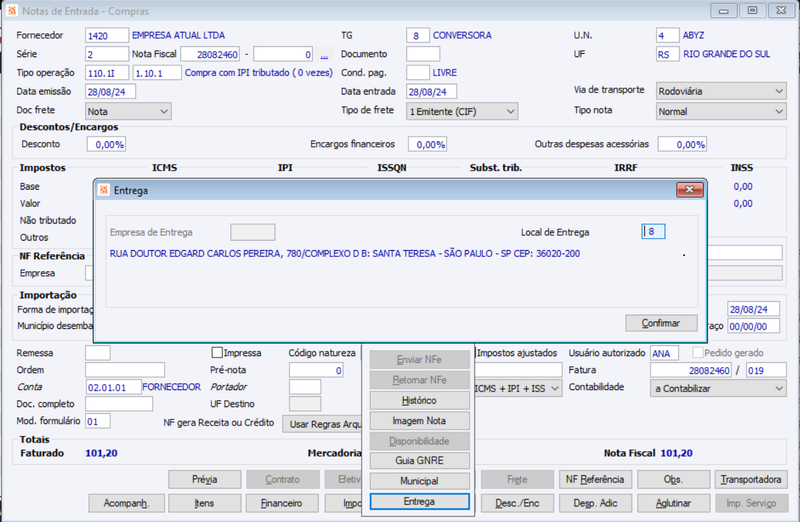Click Retornar NFe in the popup menu
The image size is (800, 522).
pos(419,380)
